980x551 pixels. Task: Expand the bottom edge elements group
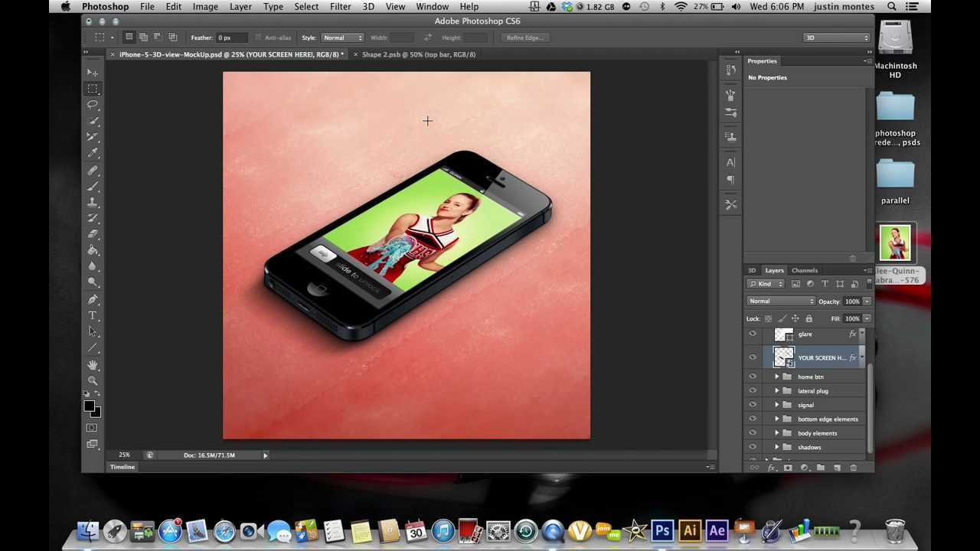click(777, 419)
